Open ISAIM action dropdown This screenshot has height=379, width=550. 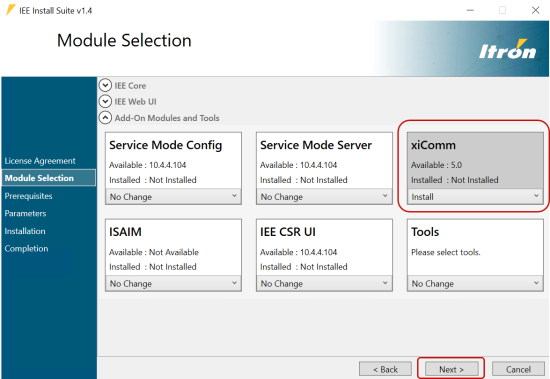(173, 283)
